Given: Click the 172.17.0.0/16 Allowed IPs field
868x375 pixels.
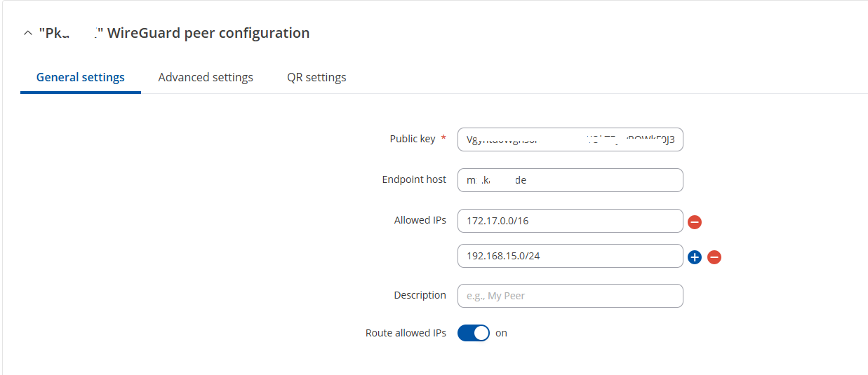Looking at the screenshot, I should click(x=570, y=221).
